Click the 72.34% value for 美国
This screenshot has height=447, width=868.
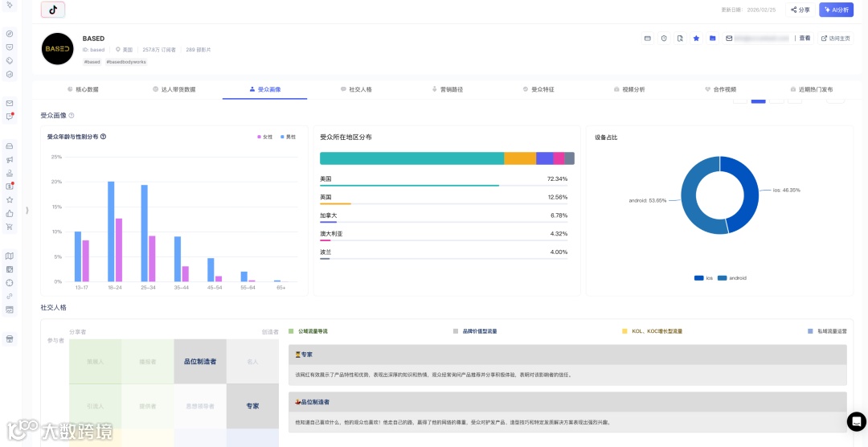557,179
